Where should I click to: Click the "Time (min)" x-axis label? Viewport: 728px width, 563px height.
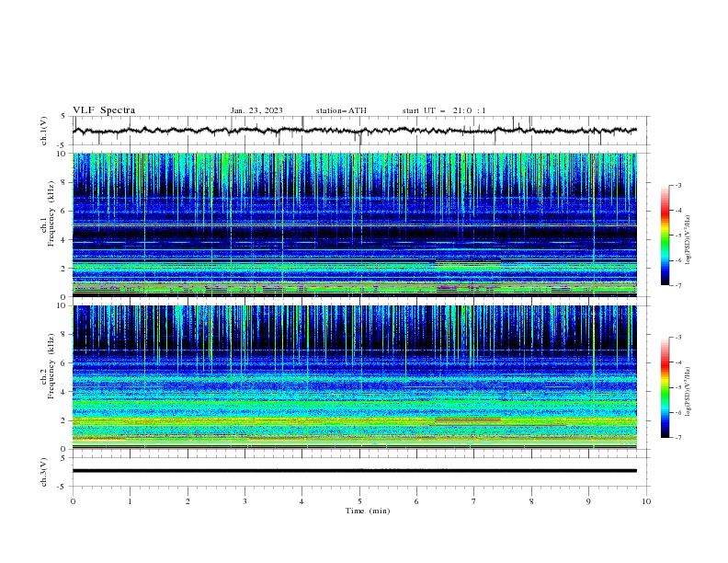[368, 511]
